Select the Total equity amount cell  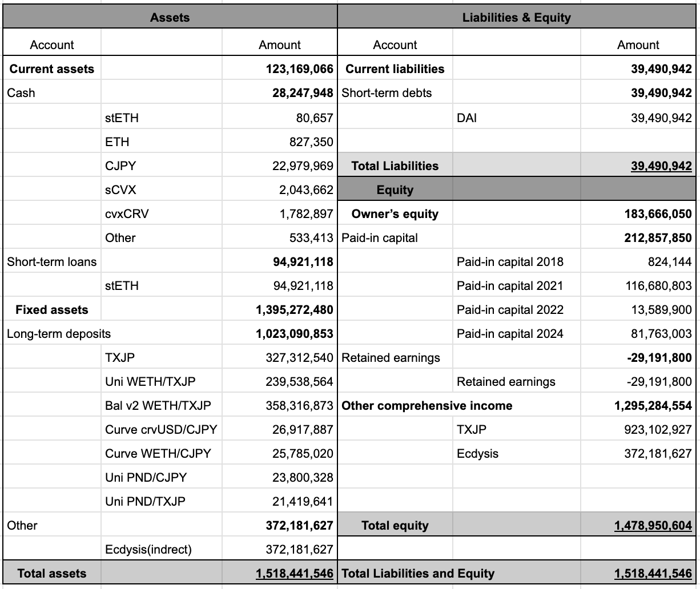point(653,526)
